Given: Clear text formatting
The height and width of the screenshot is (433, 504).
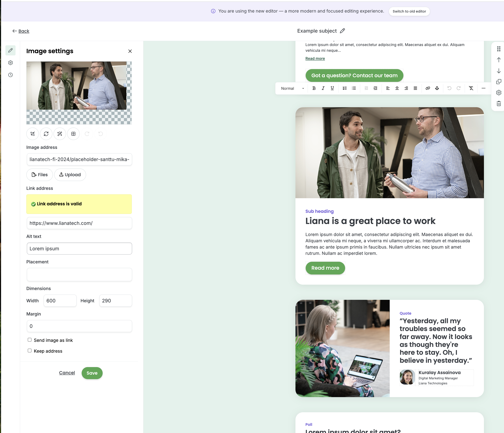Looking at the screenshot, I should pyautogui.click(x=471, y=88).
